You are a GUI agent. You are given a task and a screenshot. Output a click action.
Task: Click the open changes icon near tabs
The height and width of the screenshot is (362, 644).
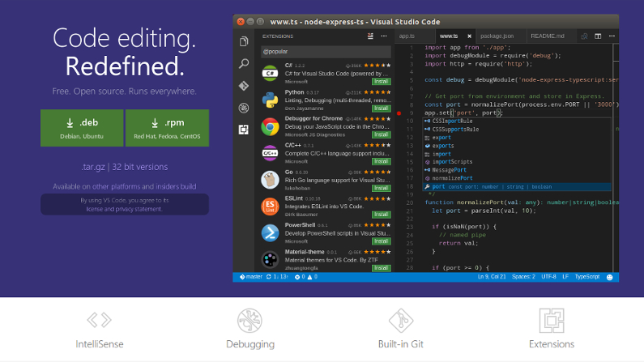pos(584,36)
